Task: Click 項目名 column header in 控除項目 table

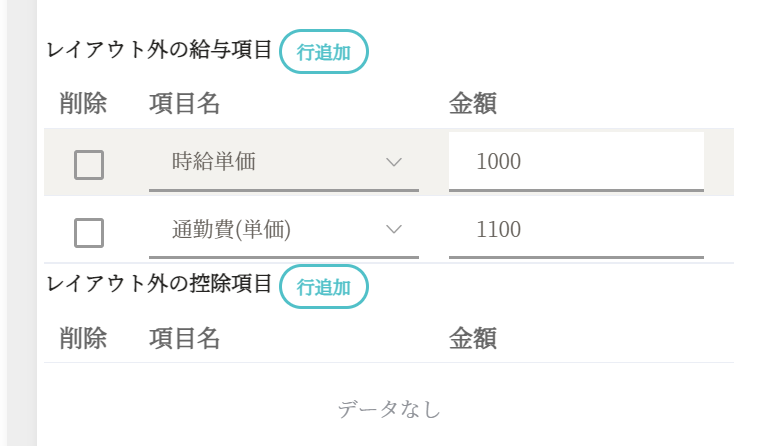Action: coord(184,338)
